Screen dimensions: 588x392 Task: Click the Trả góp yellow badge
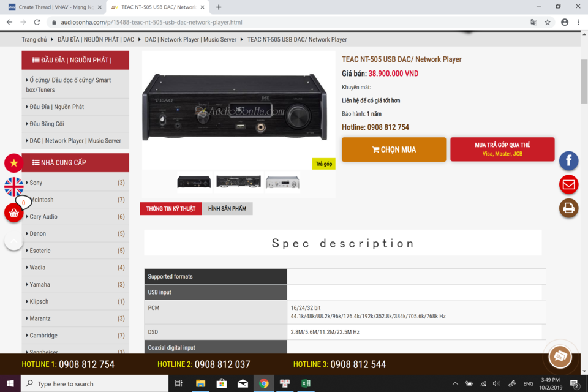(x=323, y=164)
